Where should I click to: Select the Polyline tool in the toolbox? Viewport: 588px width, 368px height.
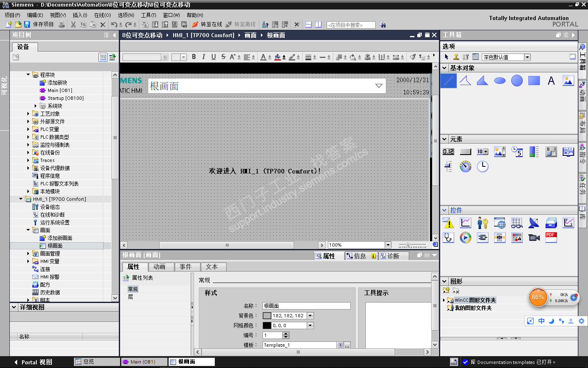pyautogui.click(x=465, y=81)
